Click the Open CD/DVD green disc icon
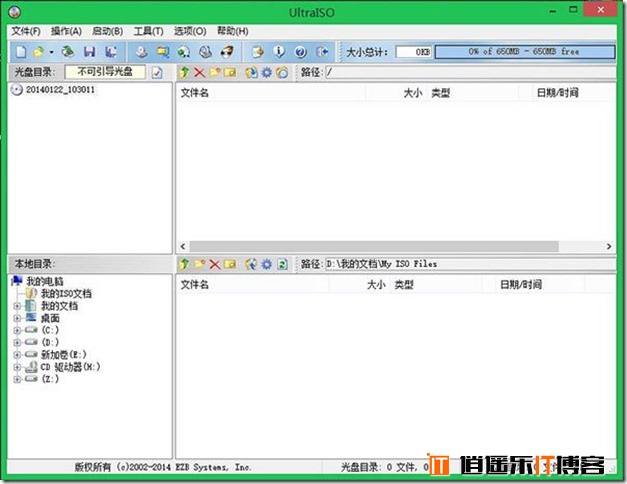 pos(67,52)
